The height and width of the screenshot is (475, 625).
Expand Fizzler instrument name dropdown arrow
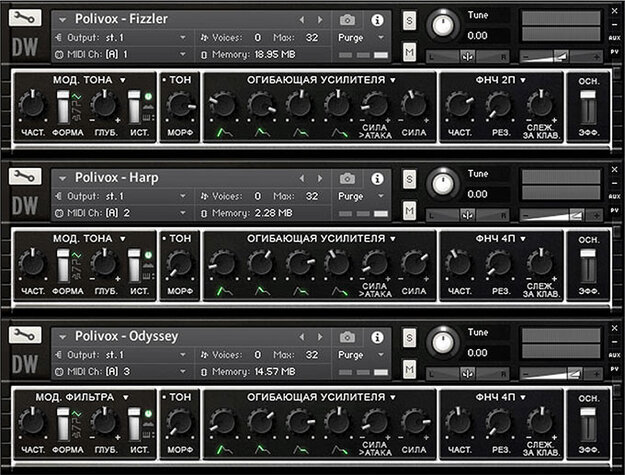pos(63,20)
